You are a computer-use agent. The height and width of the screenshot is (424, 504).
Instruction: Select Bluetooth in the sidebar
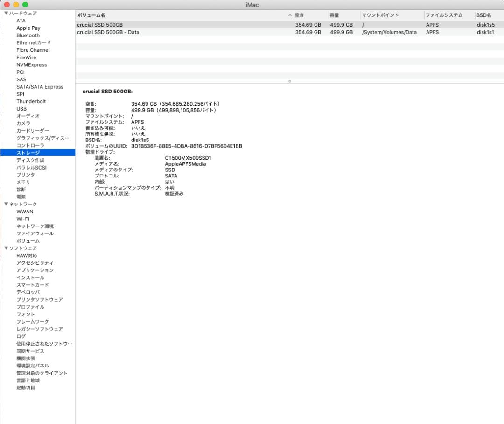(28, 35)
